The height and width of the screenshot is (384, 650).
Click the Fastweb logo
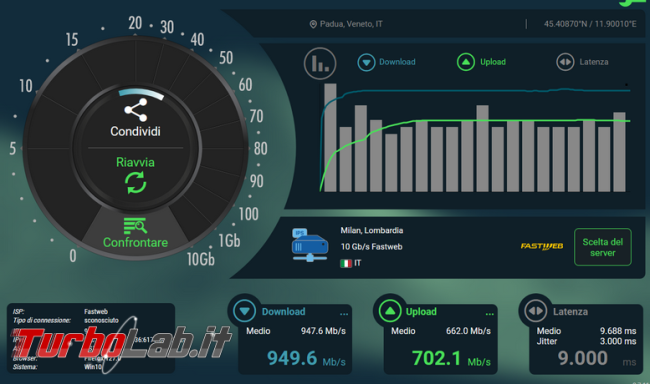coord(542,246)
